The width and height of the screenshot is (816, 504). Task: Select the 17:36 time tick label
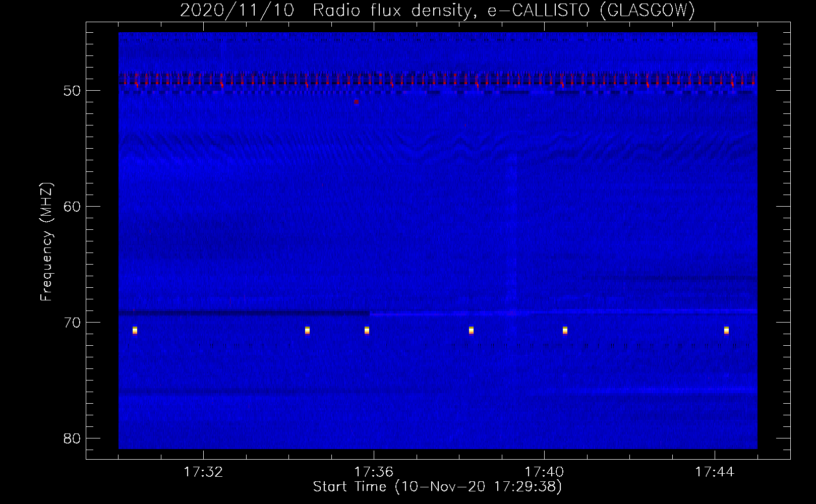point(374,472)
